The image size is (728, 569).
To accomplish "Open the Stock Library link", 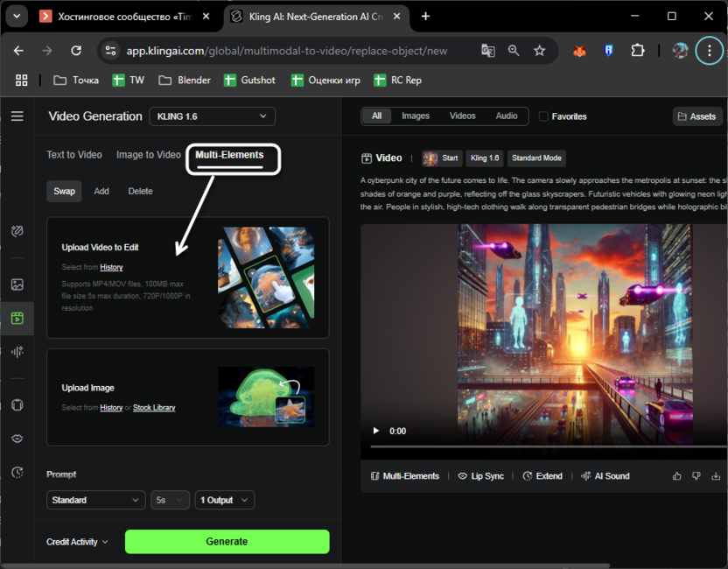I will coord(154,408).
